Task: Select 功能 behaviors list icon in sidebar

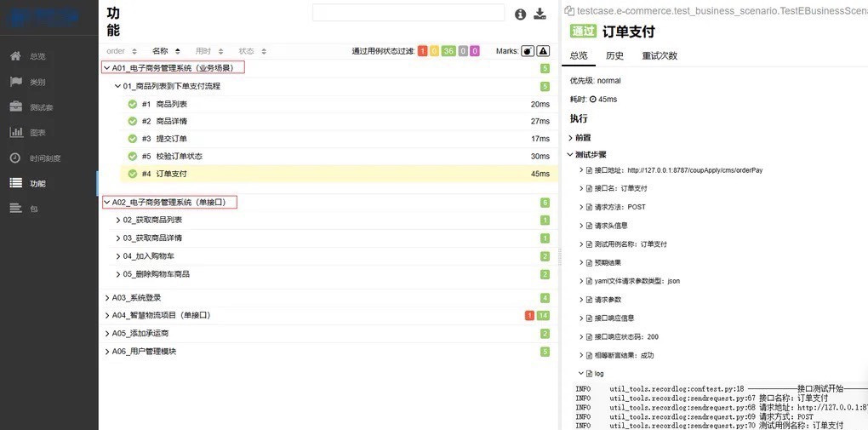Action: (15, 183)
